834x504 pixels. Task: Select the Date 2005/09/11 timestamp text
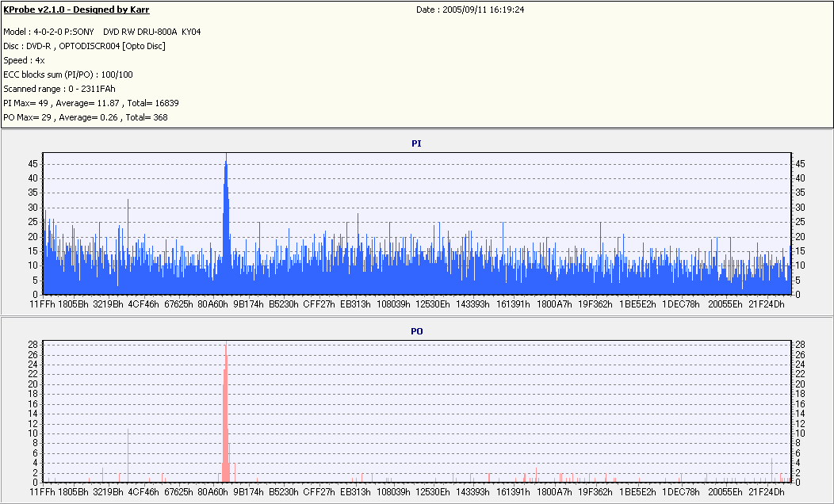click(470, 10)
